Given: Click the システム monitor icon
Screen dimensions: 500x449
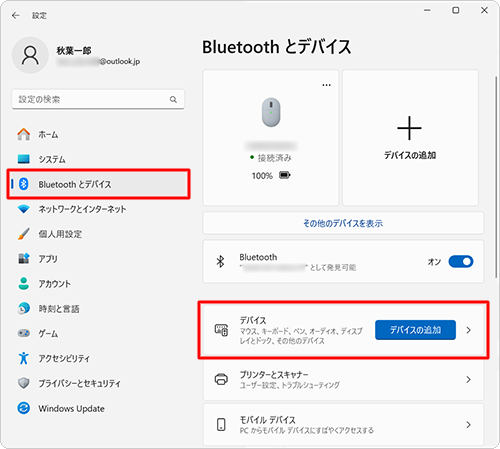Looking at the screenshot, I should (24, 159).
